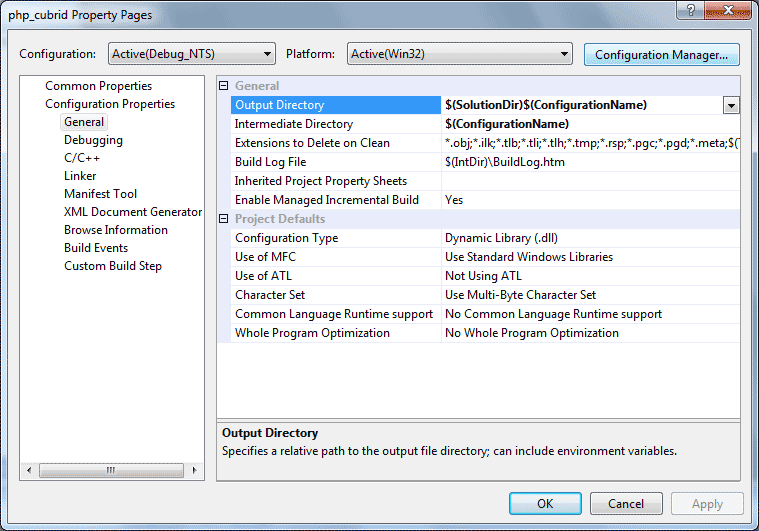Image resolution: width=759 pixels, height=531 pixels.
Task: Open the Output Directory dropdown arrow
Action: [x=731, y=105]
